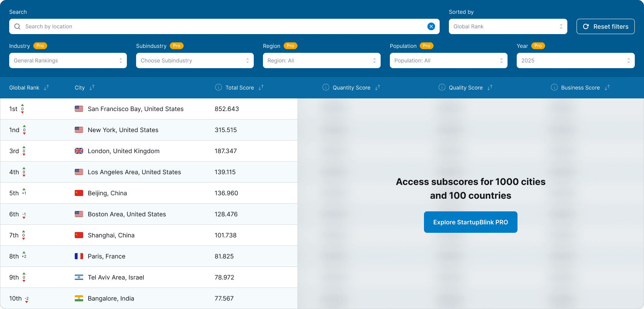Click the Total Score info icon

[x=219, y=87]
